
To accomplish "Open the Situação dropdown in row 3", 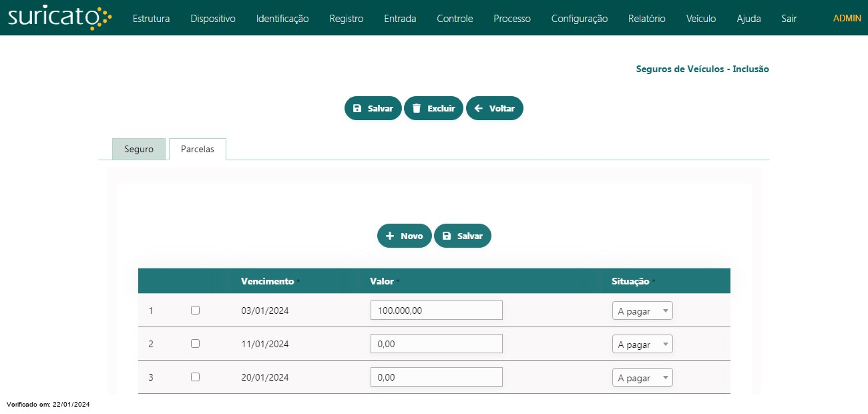I will tap(642, 377).
